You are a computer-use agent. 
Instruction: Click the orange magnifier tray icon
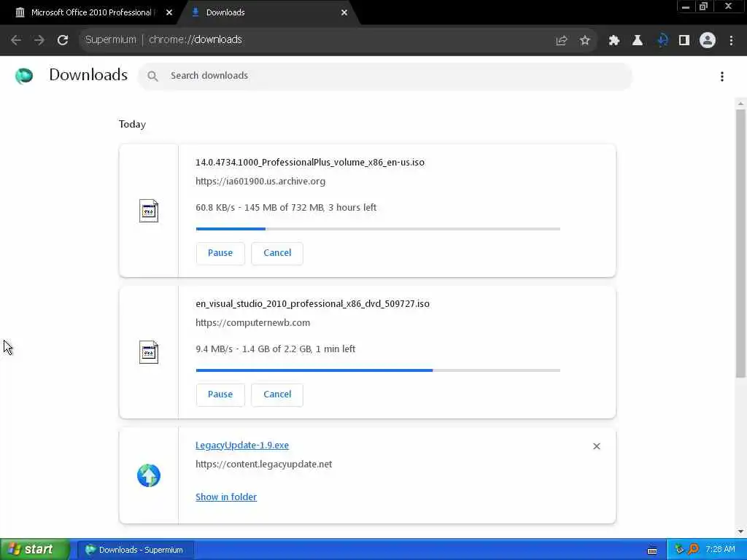pyautogui.click(x=693, y=550)
